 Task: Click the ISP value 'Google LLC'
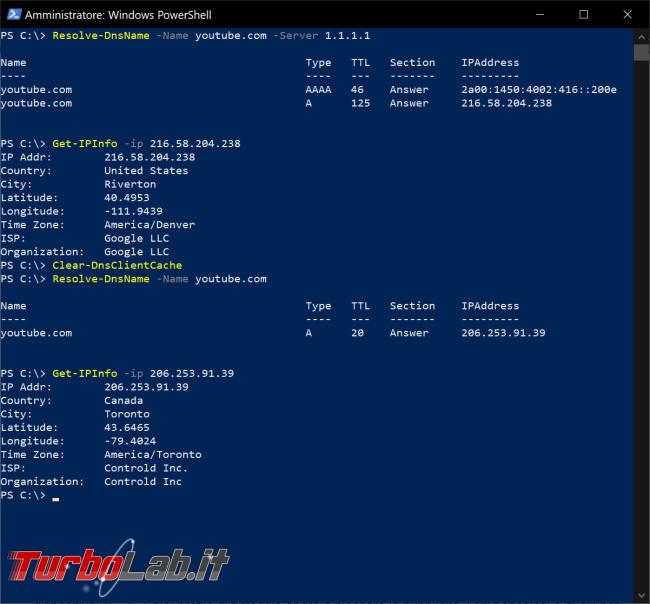point(136,238)
